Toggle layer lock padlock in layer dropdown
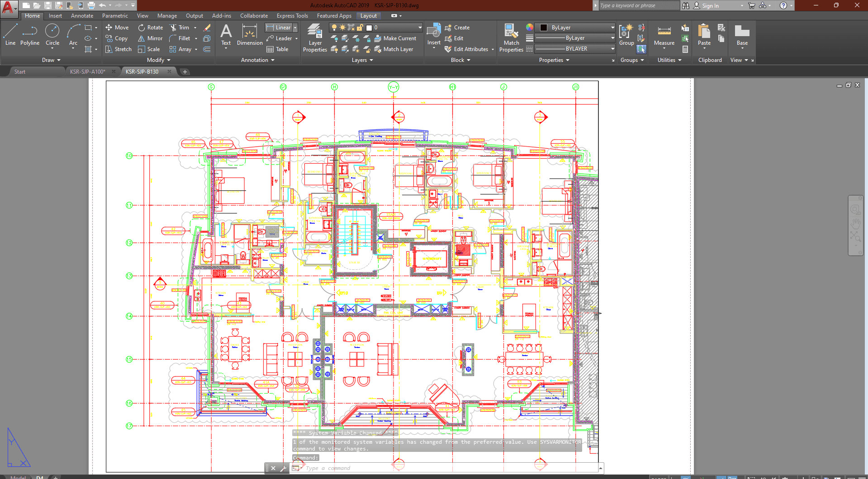Viewport: 868px width, 479px height. tap(360, 28)
